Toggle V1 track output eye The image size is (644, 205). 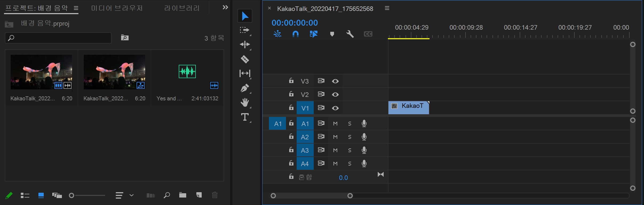[335, 108]
